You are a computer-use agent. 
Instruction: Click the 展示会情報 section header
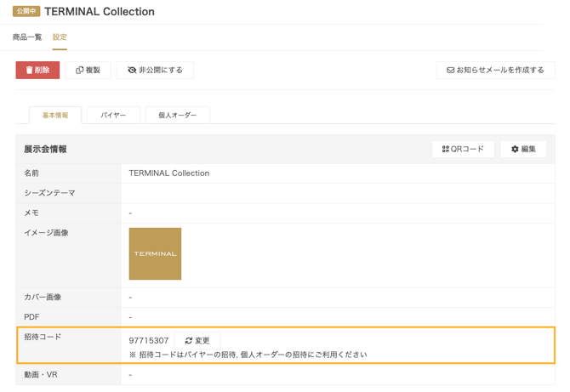coord(46,149)
